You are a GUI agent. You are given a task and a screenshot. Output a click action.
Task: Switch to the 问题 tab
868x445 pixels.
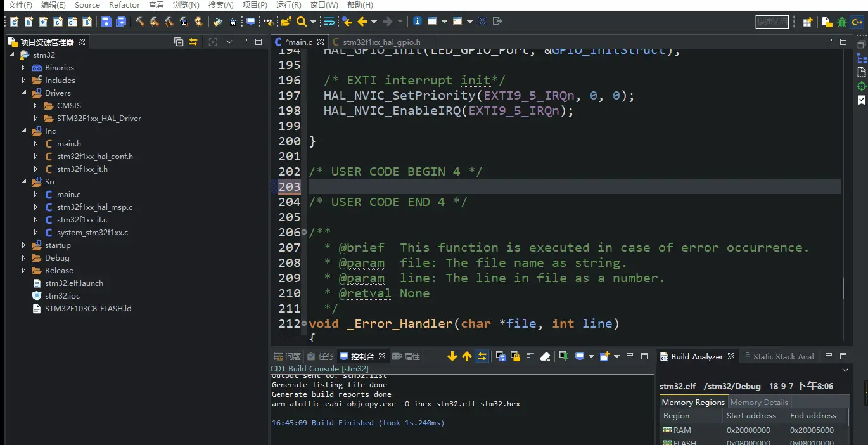click(287, 356)
